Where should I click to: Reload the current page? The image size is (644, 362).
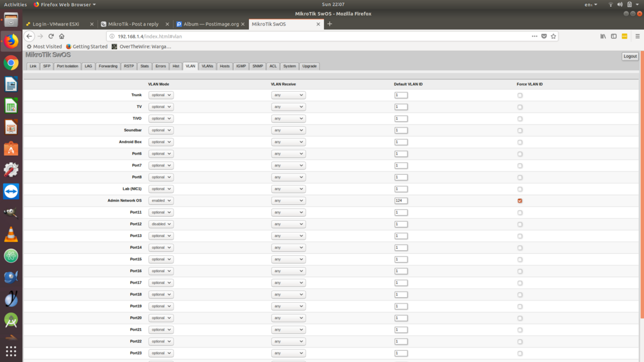[51, 36]
